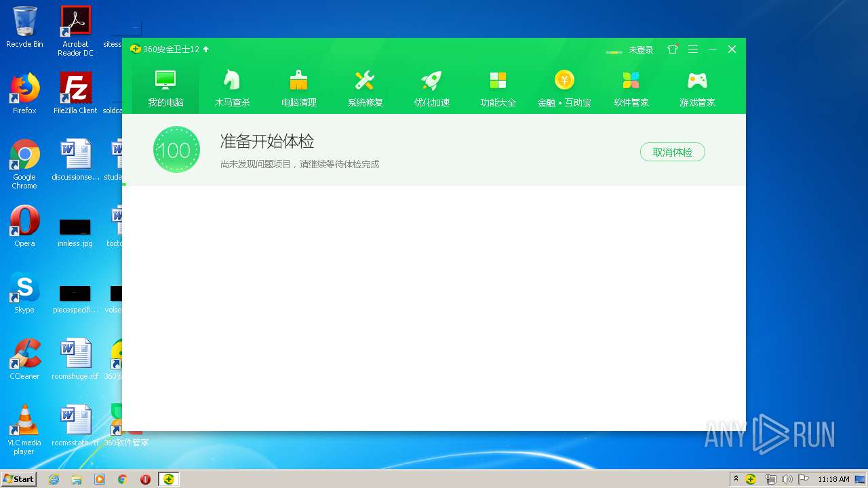This screenshot has width=868, height=488.
Task: Open Windows Explorer from taskbar
Action: coord(77,479)
